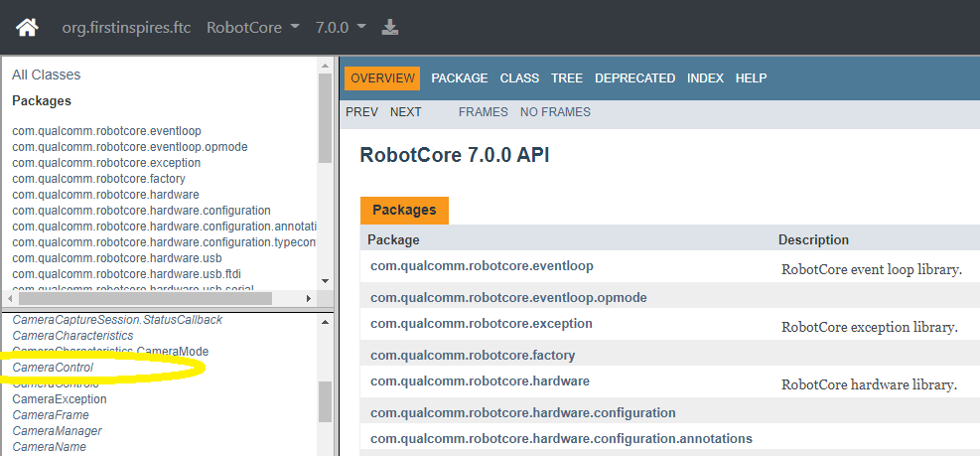Click packages frame horizontal scroll-right arrow
Screen dimensions: 980x456
pos(308,299)
